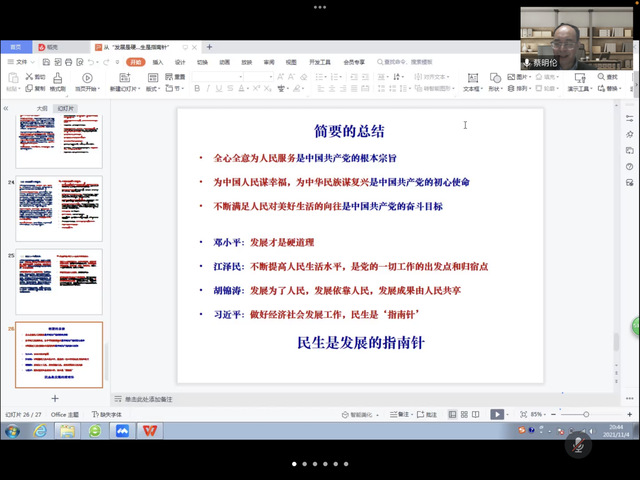Expand the 文件 file menu dropdown

click(22, 61)
